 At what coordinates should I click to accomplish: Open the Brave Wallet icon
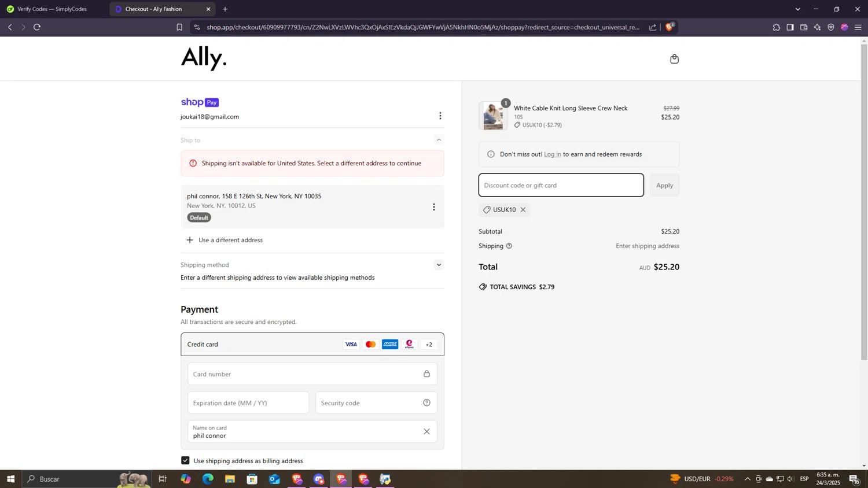[804, 27]
